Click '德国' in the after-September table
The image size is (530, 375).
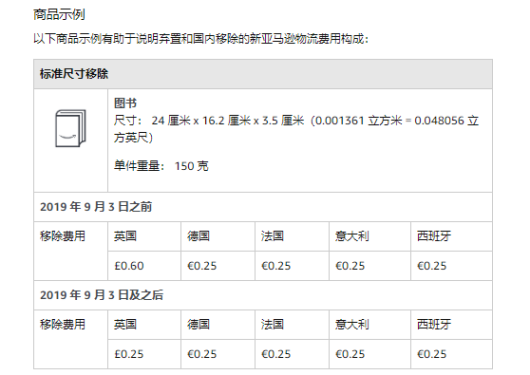tap(199, 324)
